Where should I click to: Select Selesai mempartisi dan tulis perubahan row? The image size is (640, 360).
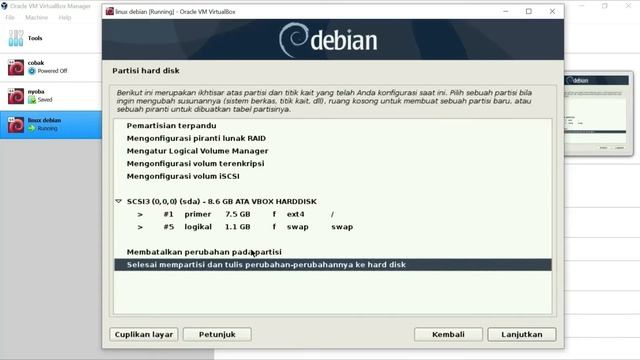pos(333,265)
